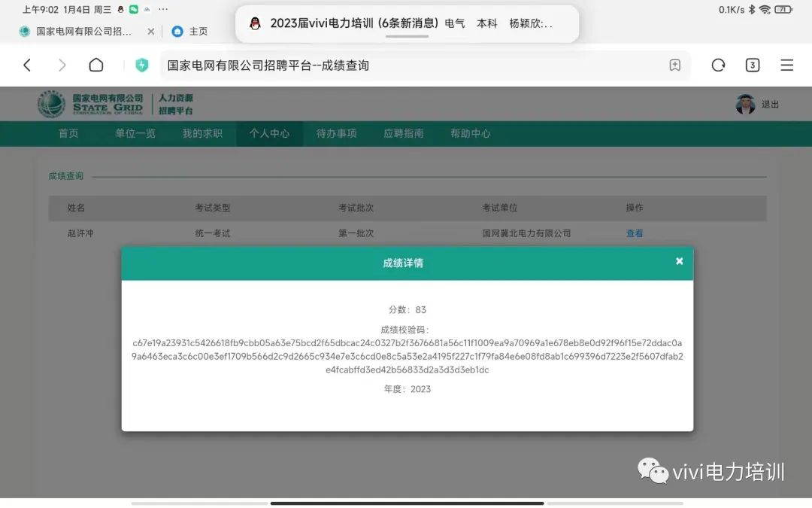812x508 pixels.
Task: Close the 成绩详情 dialog with X
Action: (679, 261)
